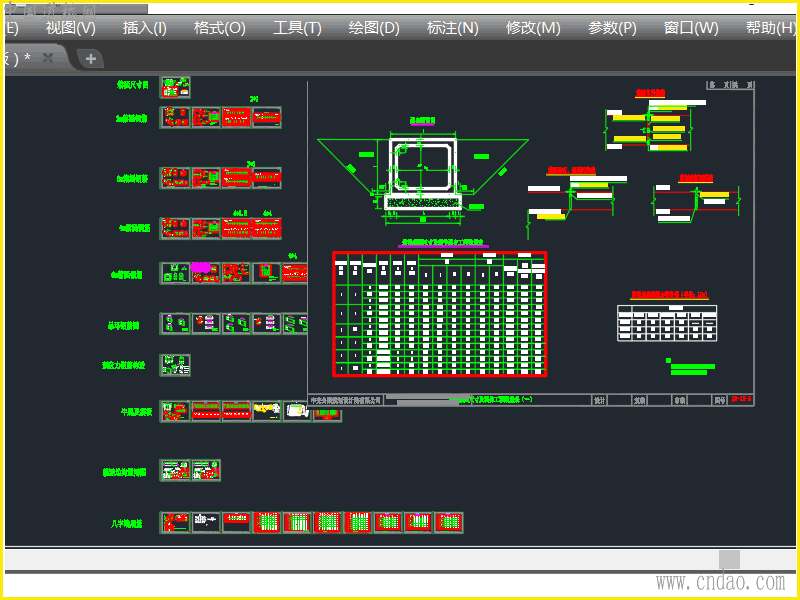Open the 窗口(W) menu

[x=691, y=27]
